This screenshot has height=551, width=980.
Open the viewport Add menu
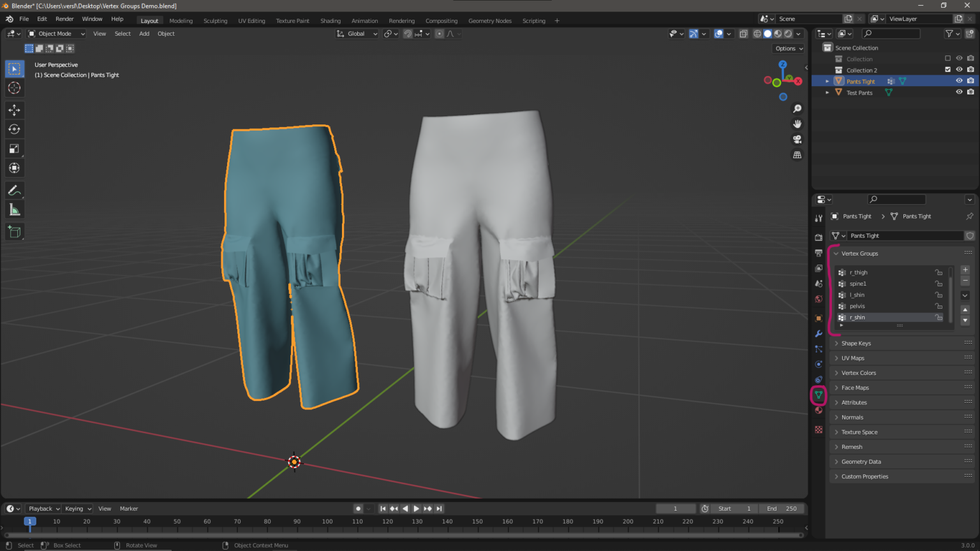pyautogui.click(x=144, y=34)
